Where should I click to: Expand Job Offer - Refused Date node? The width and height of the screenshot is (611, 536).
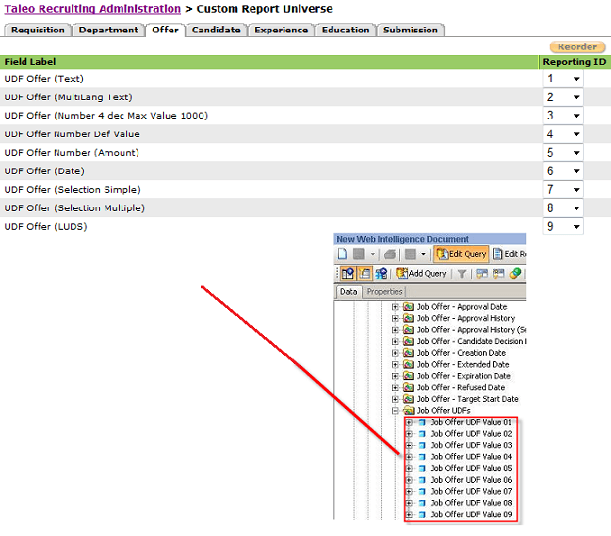point(395,388)
